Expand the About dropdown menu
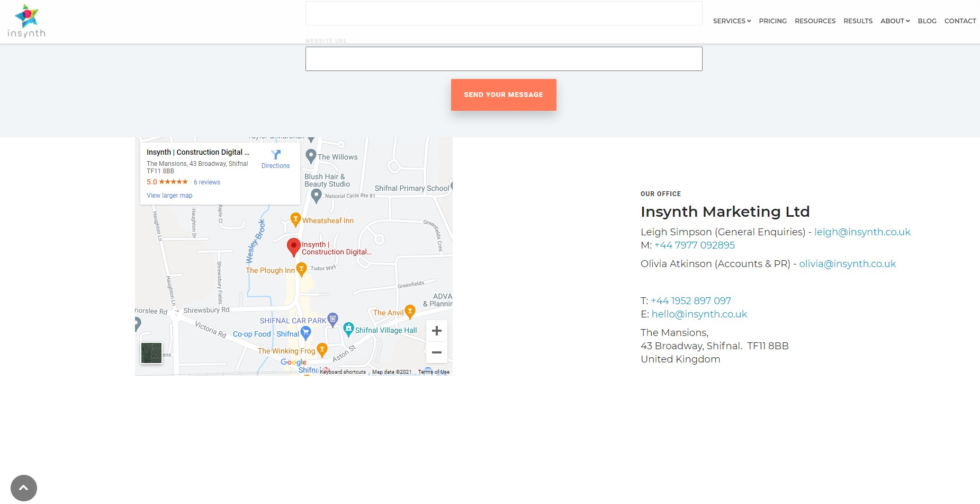 pyautogui.click(x=895, y=21)
